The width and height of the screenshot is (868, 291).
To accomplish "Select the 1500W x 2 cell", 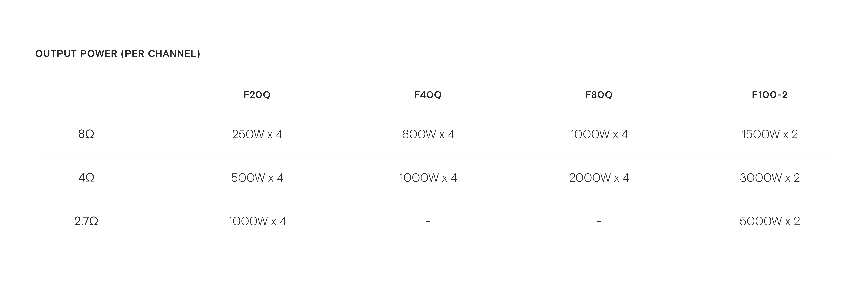I will pyautogui.click(x=770, y=134).
